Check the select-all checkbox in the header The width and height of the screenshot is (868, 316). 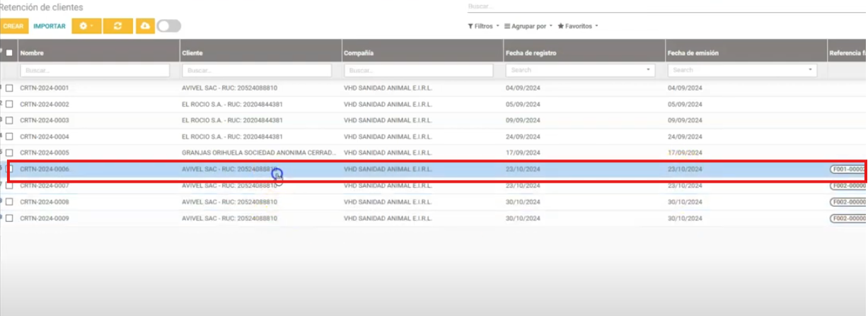tap(9, 52)
